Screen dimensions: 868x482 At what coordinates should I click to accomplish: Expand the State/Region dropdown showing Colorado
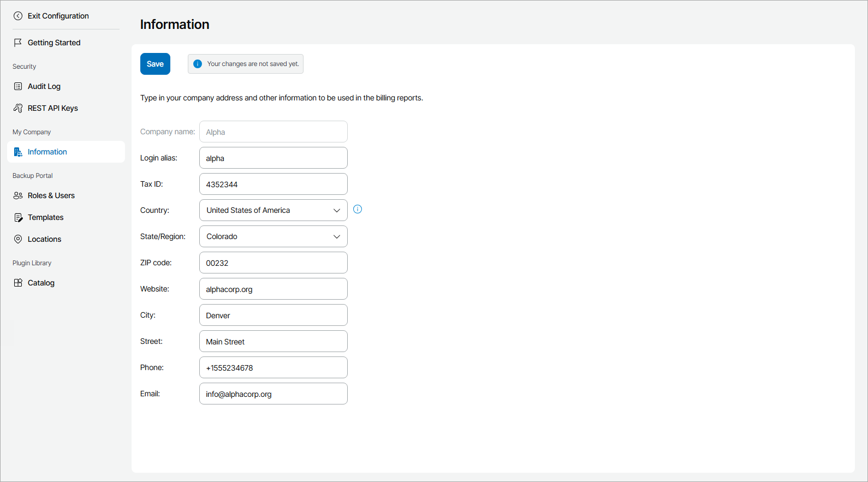pyautogui.click(x=273, y=236)
